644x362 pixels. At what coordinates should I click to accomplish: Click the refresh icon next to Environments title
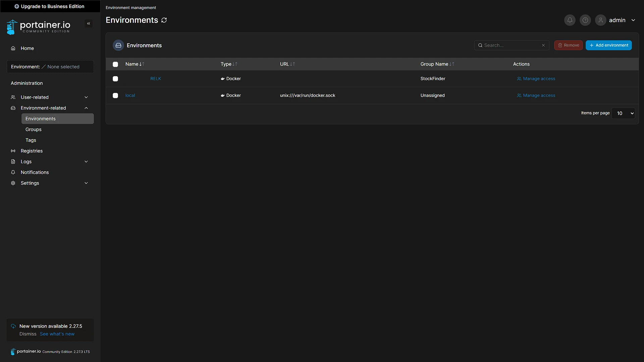(x=164, y=20)
